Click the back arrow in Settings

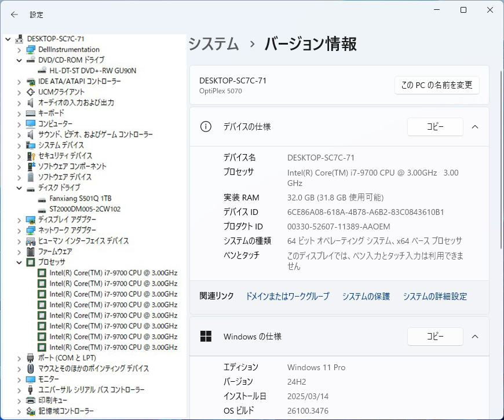[x=14, y=14]
